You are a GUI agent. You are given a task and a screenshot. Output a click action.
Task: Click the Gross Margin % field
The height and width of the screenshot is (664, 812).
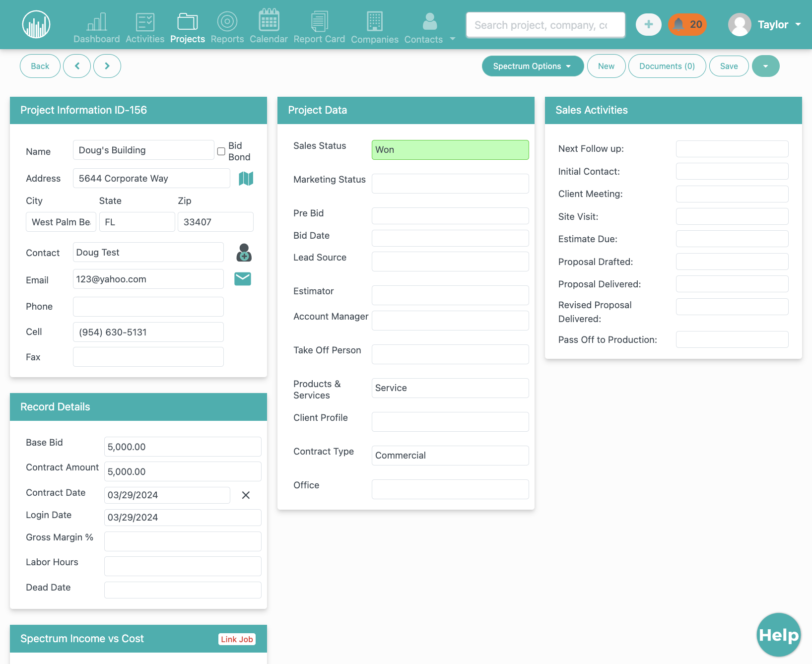pyautogui.click(x=183, y=541)
